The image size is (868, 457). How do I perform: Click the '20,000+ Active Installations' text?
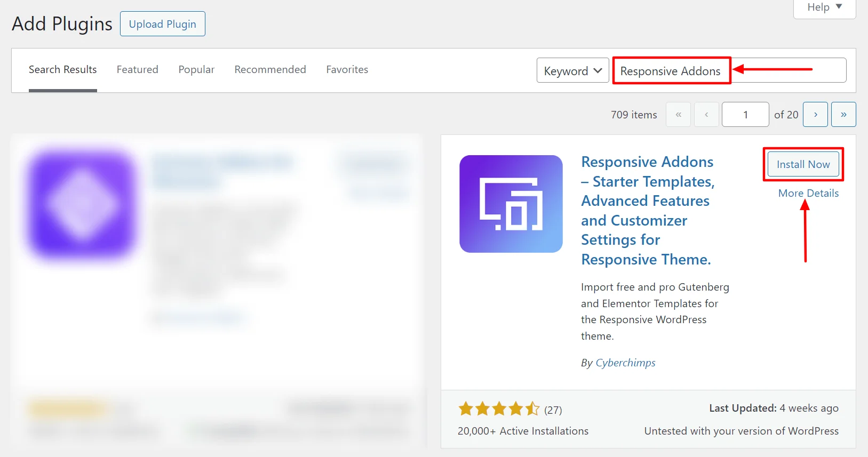click(x=523, y=431)
